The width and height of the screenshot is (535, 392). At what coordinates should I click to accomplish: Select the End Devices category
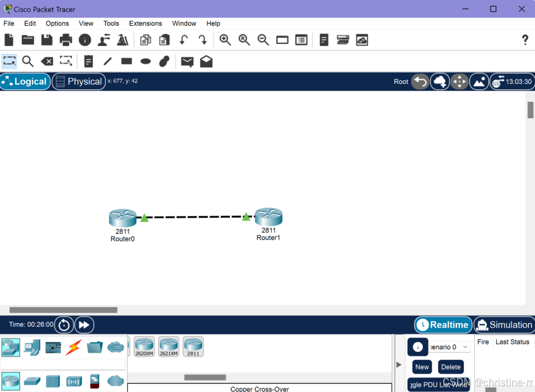pyautogui.click(x=32, y=347)
